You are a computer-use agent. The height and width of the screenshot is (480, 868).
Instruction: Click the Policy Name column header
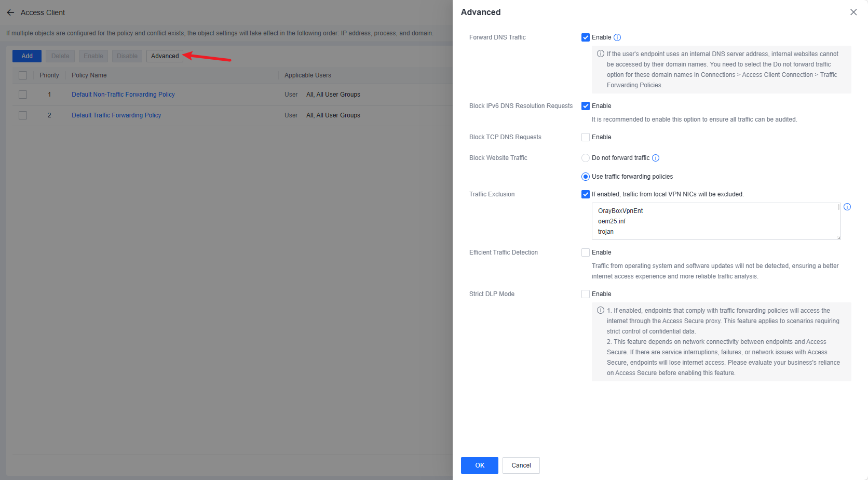tap(89, 75)
